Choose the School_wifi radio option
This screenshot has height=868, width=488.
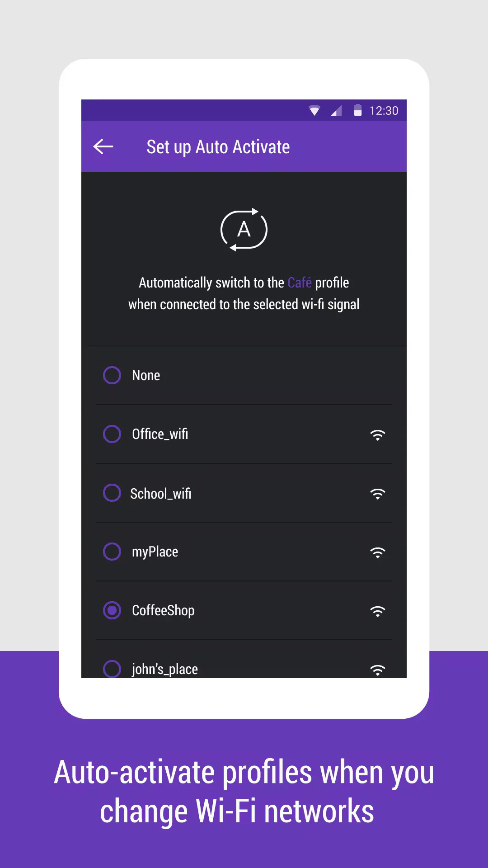(112, 493)
